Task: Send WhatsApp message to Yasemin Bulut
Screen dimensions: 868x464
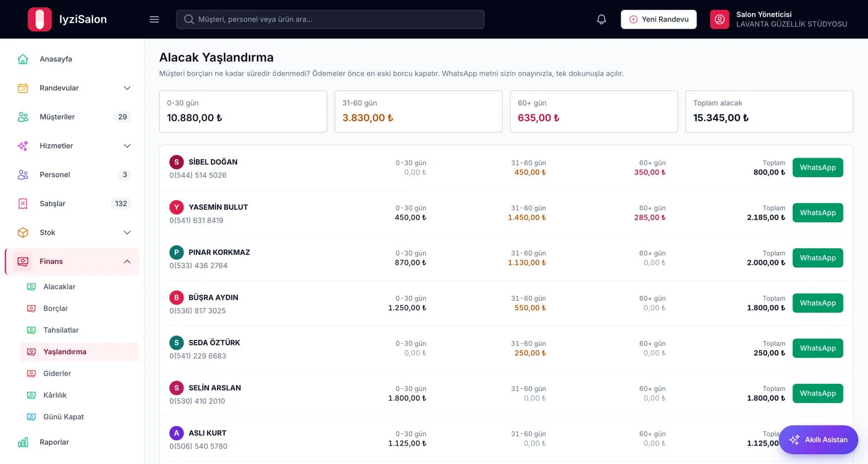Action: tap(818, 212)
